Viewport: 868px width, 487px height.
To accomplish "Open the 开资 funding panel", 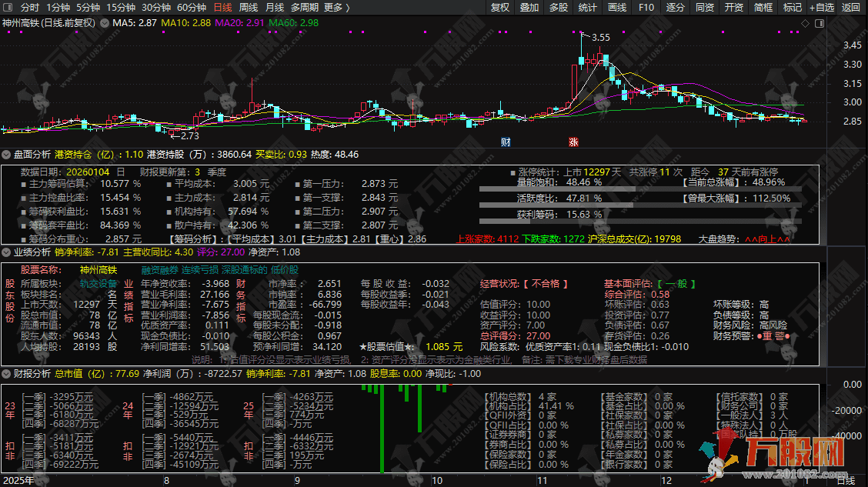I will (733, 8).
